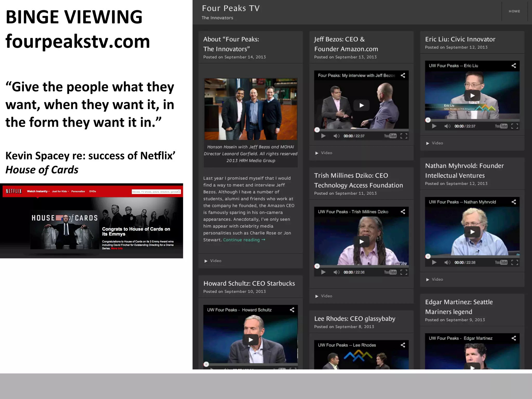
Task: Select Netflix DVDs menu item
Action: click(92, 191)
